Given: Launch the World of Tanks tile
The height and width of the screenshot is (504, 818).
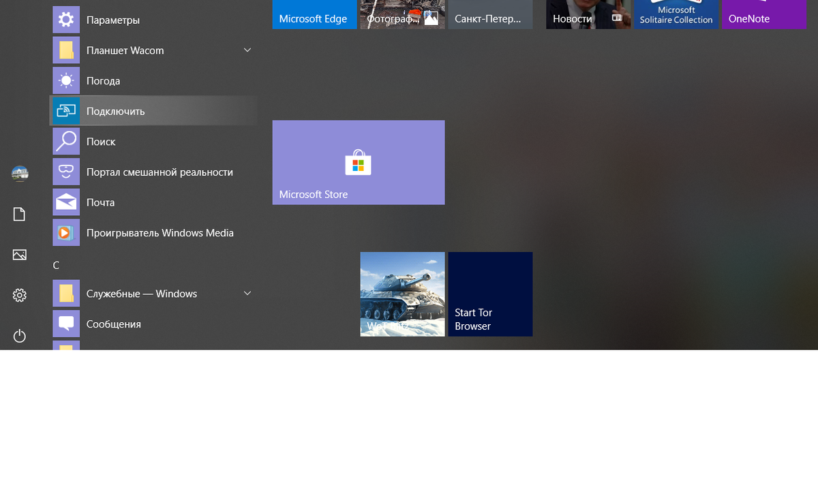Looking at the screenshot, I should coord(402,294).
